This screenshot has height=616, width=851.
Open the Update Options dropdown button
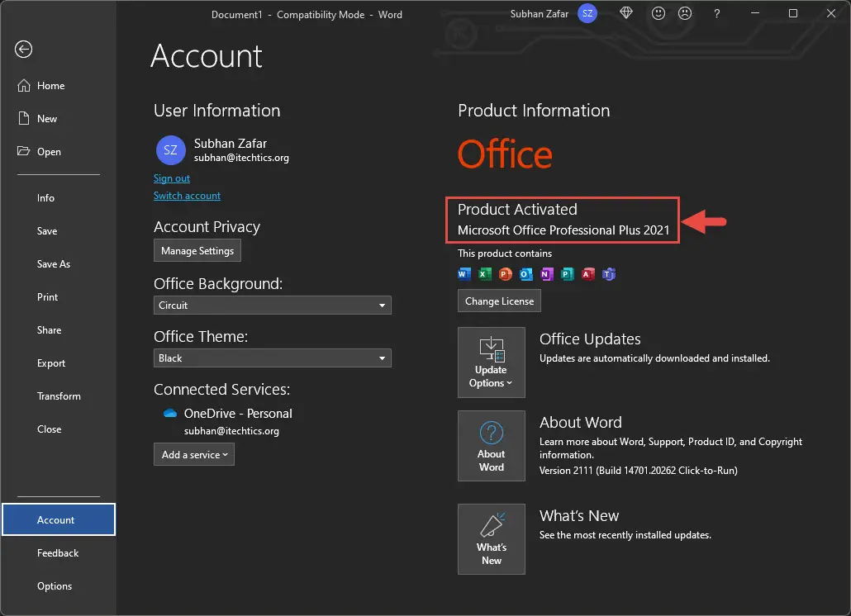(491, 362)
